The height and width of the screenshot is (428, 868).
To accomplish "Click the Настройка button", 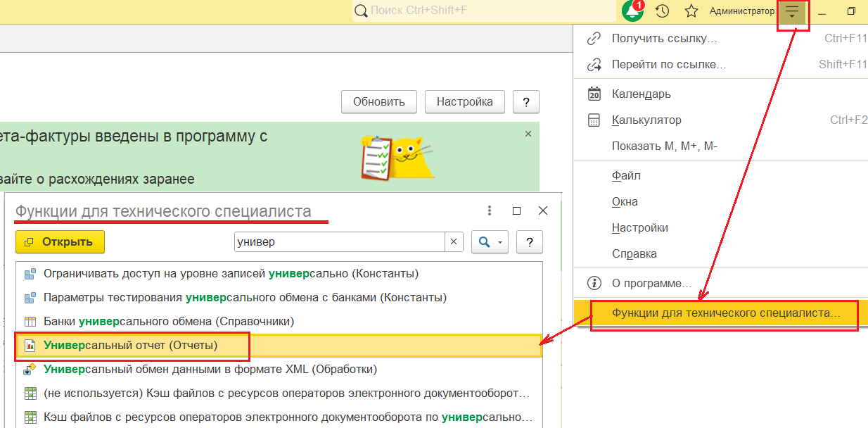I will click(464, 101).
